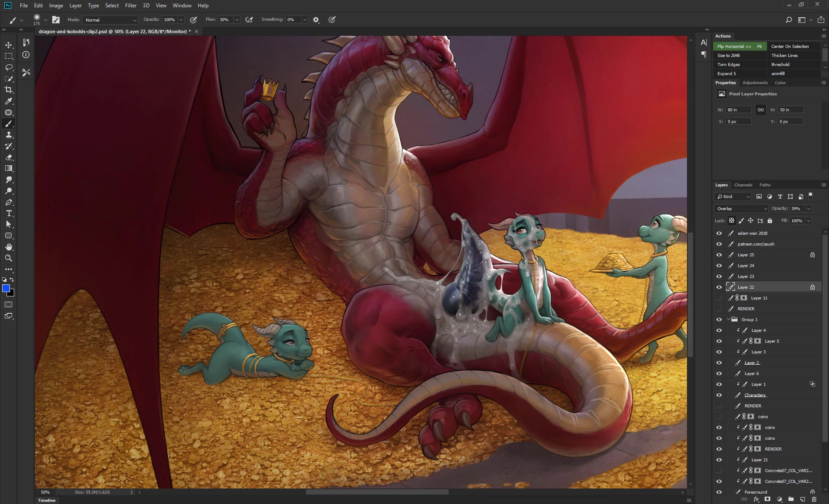Image resolution: width=829 pixels, height=504 pixels.
Task: Add layer style fx icon
Action: (756, 499)
